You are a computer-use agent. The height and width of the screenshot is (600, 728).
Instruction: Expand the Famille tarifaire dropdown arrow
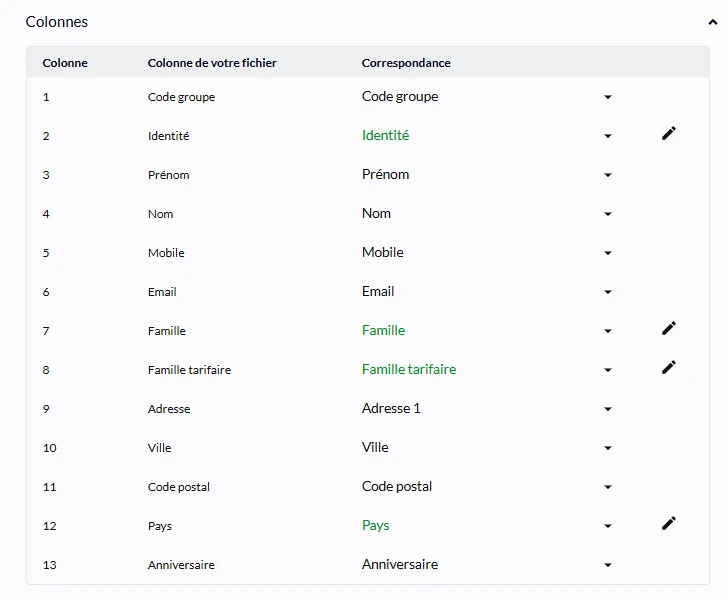click(608, 370)
